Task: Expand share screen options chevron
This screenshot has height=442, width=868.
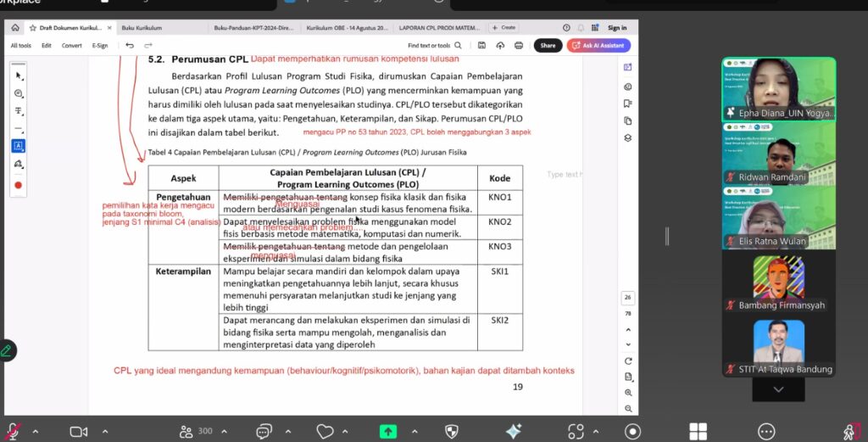Action: [x=415, y=431]
